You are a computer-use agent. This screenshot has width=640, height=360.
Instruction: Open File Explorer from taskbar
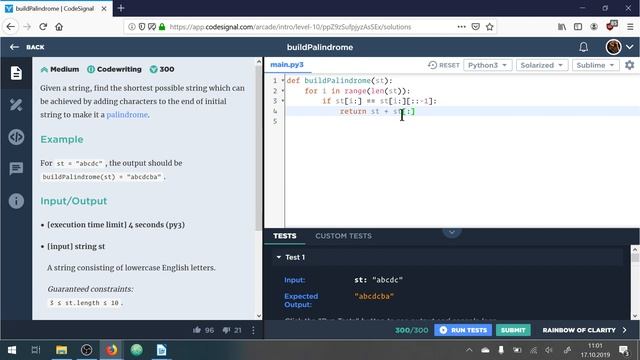point(61,350)
